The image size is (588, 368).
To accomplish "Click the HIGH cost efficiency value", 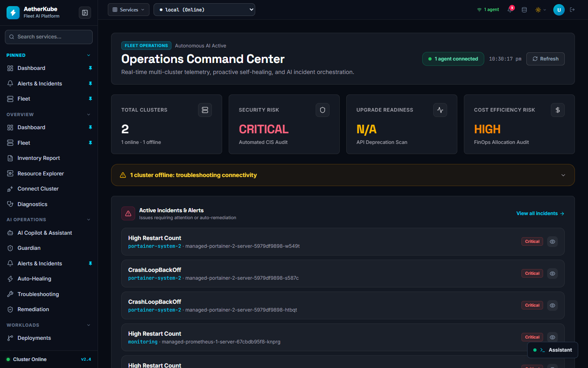I will tap(487, 129).
